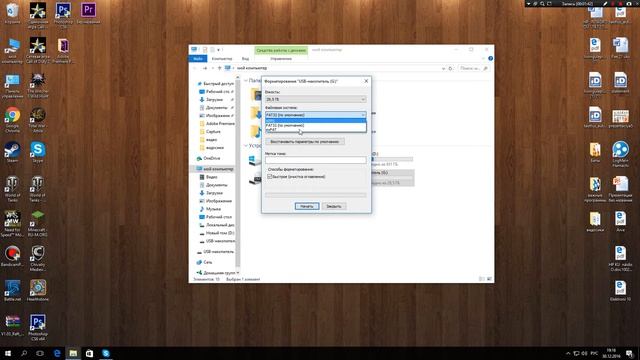
Task: Launch The Witcher desktop shortcut
Action: pos(38,85)
